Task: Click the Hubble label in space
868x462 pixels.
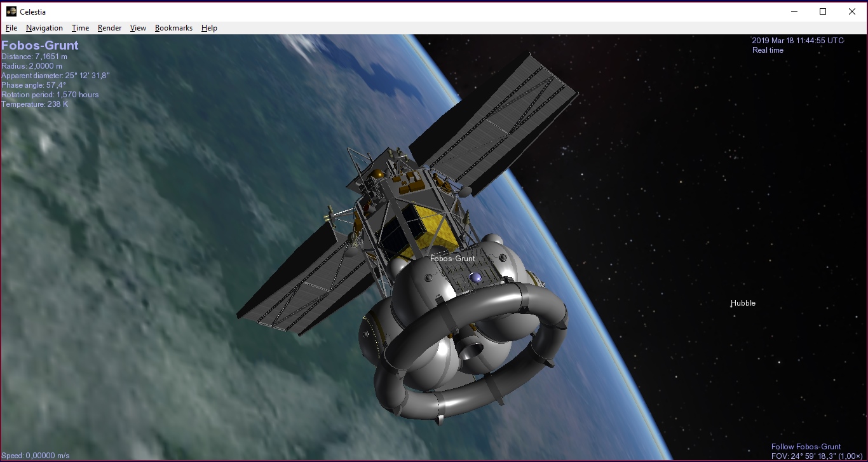Action: click(x=743, y=303)
